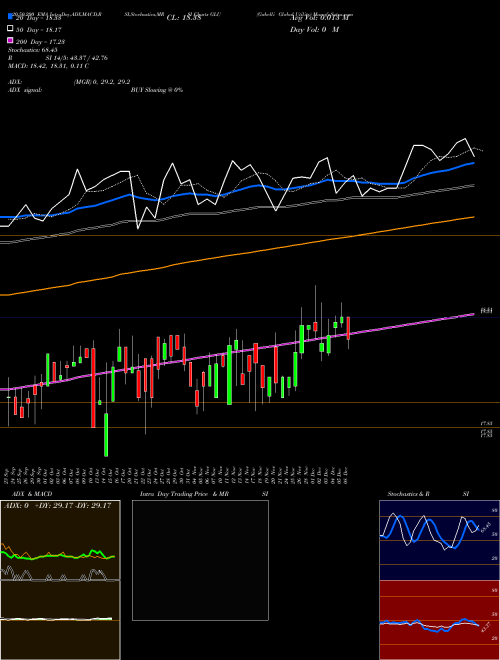Click the tall green candlestick dropping to the lowest price
Image resolution: width=500 pixels, height=660 pixels.
click(x=106, y=434)
